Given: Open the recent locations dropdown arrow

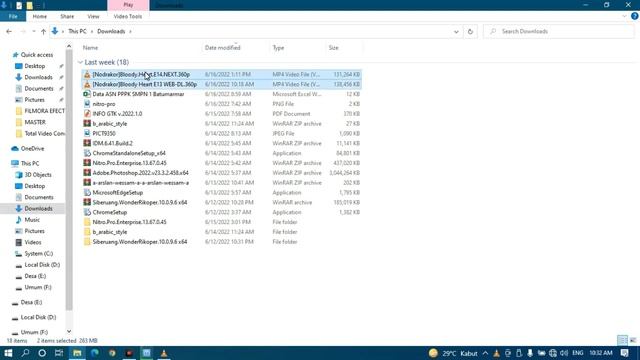Looking at the screenshot, I should click(x=33, y=31).
